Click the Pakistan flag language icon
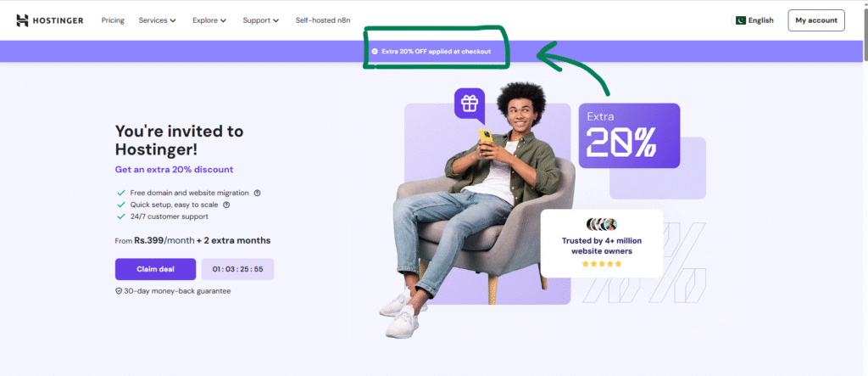The width and height of the screenshot is (868, 376). 741,20
